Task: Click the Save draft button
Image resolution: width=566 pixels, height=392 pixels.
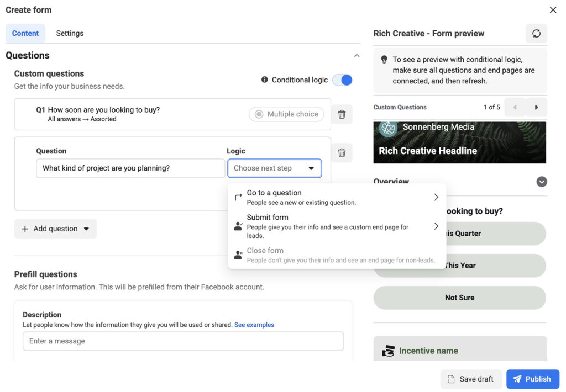Action: 471,379
